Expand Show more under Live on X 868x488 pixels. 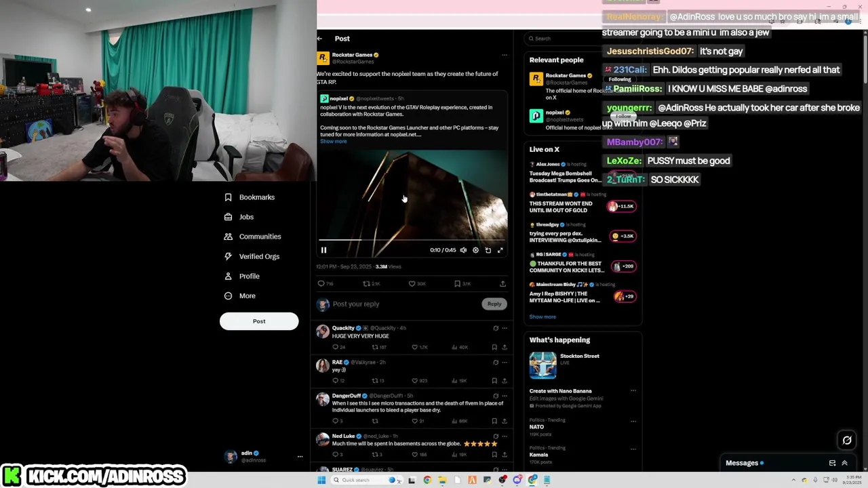click(542, 317)
